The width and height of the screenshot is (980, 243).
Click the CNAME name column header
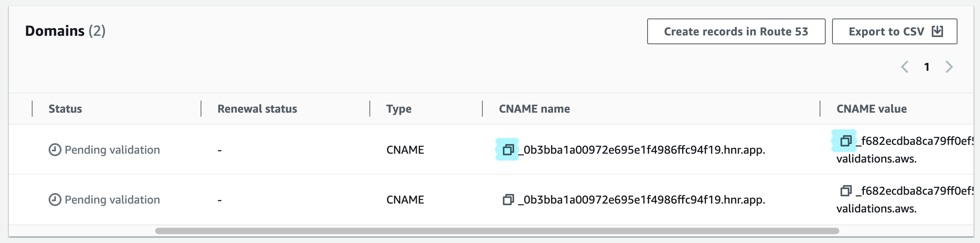coord(534,109)
